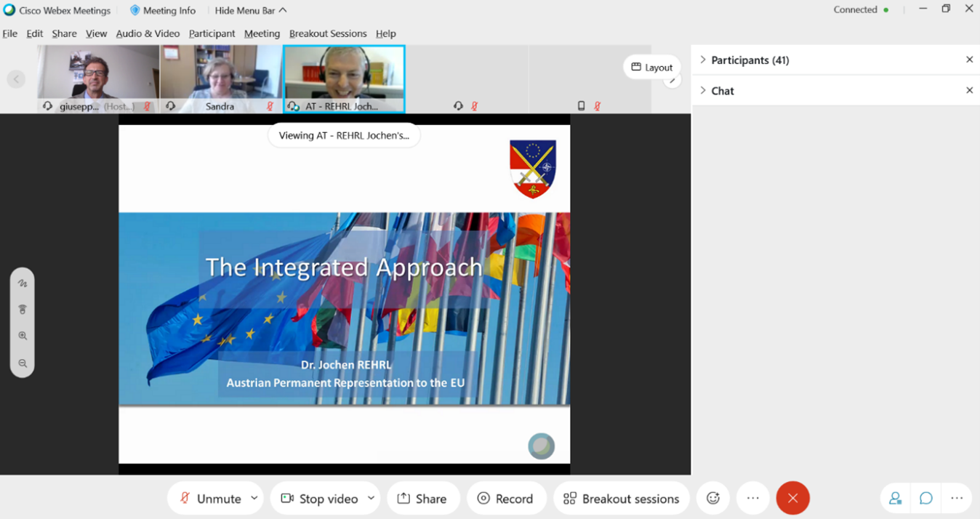This screenshot has height=519, width=980.
Task: Open Breakout sessions button
Action: coord(622,499)
